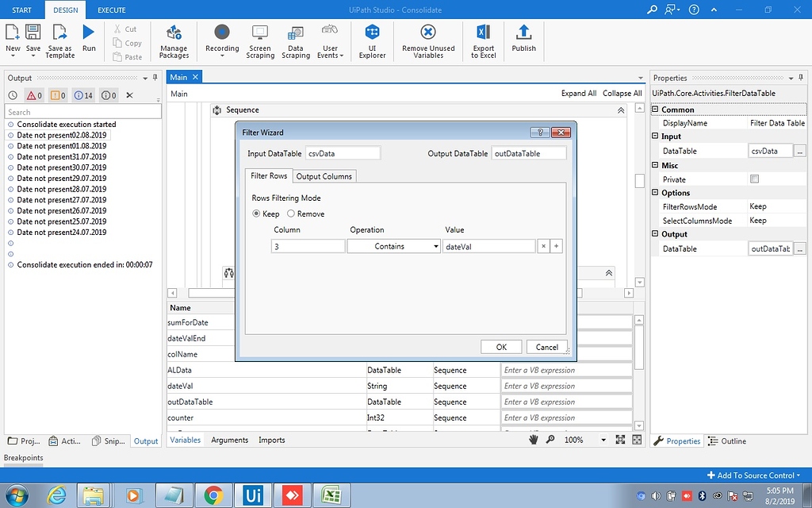The width and height of the screenshot is (812, 508).
Task: Open Data Scraping tool
Action: point(296,40)
